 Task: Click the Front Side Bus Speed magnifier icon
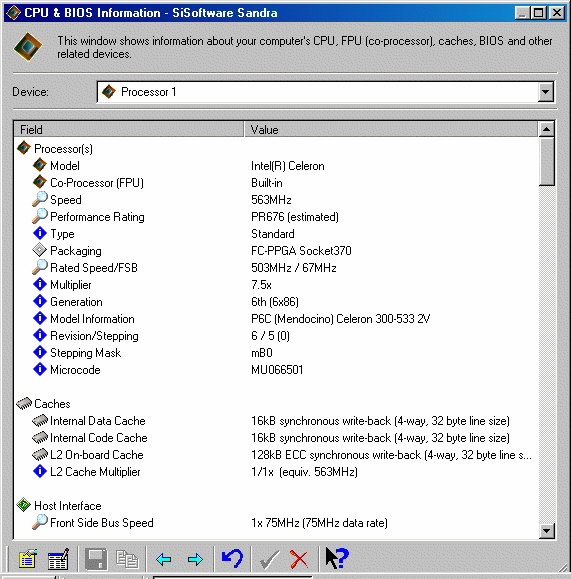coord(40,522)
